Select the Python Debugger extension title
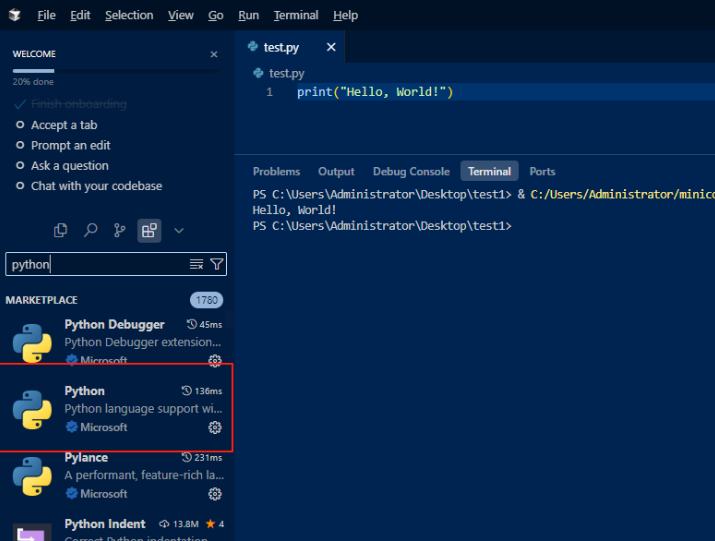This screenshot has height=541, width=715. pos(114,324)
